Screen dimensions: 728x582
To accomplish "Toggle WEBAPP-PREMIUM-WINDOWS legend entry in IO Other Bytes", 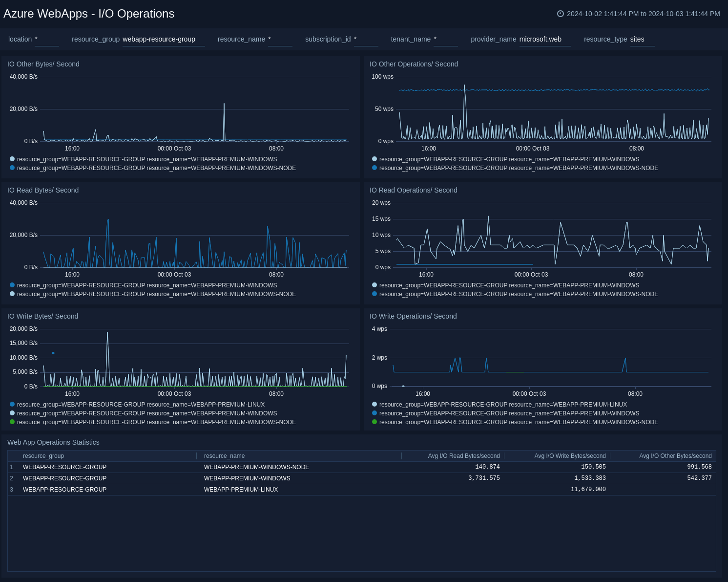I will pyautogui.click(x=144, y=159).
